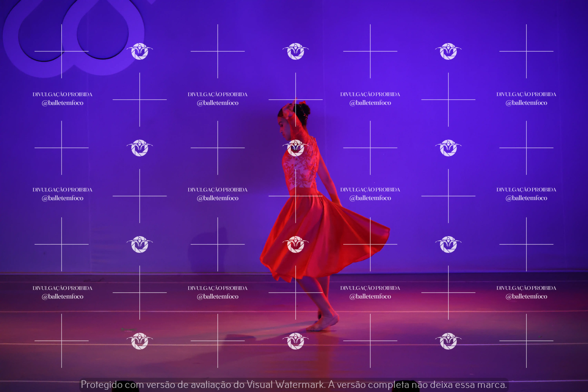Screen dimensions: 588x392
Task: Click the cross mark crossing the skirt's flared hem
Action: 370,244
